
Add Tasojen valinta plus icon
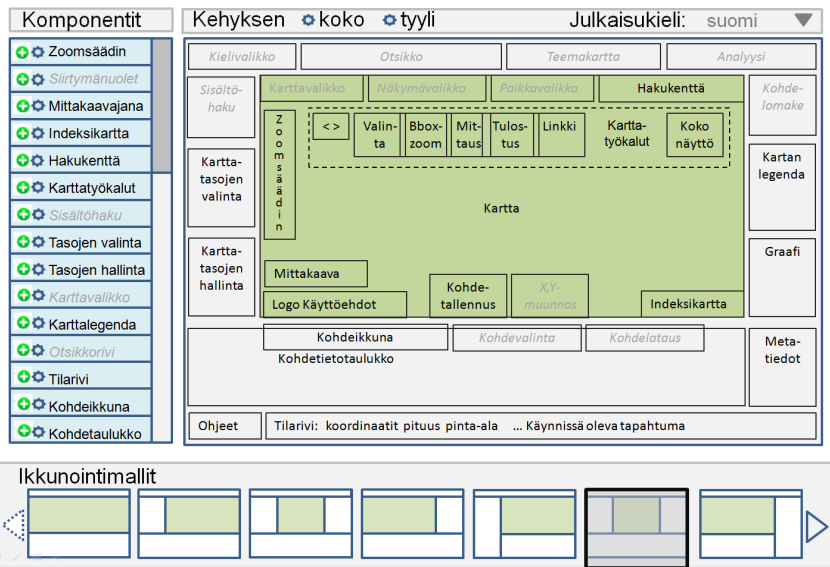[x=22, y=242]
